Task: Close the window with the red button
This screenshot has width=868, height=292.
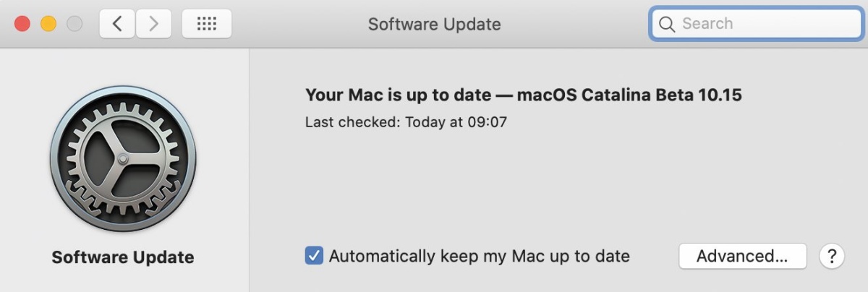Action: point(22,24)
